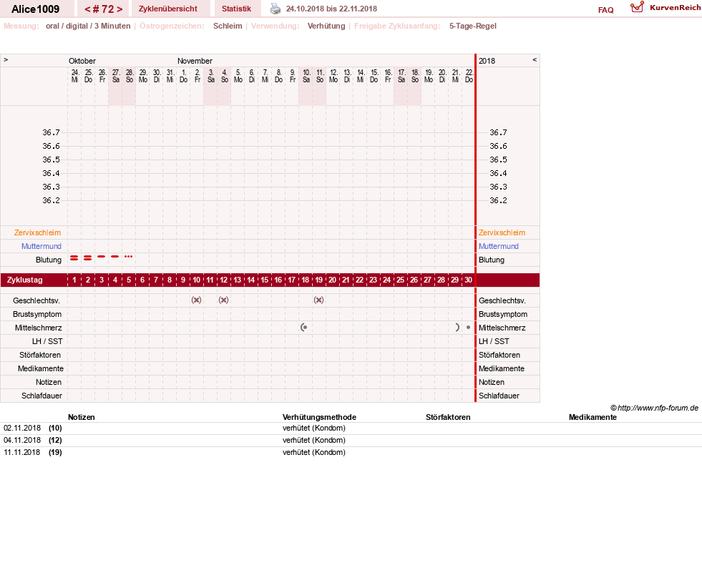Click notes row 04.11.2018 (12)
The height and width of the screenshot is (588, 702).
(351, 441)
